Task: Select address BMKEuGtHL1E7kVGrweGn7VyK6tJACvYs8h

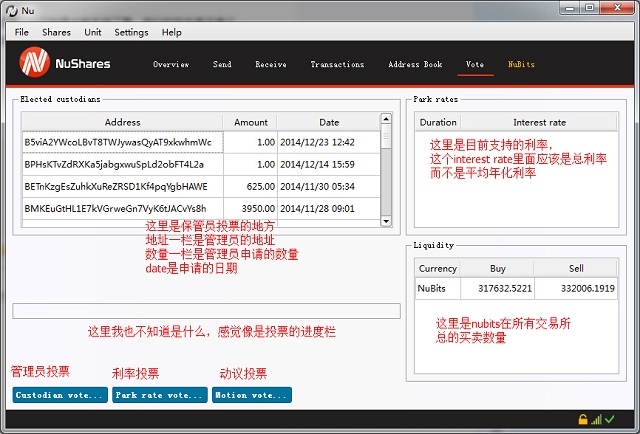Action: click(x=122, y=208)
